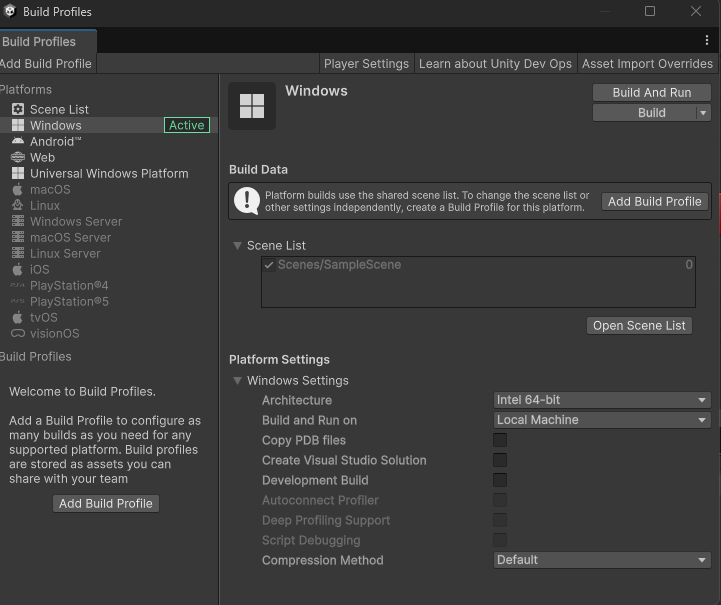The height and width of the screenshot is (605, 721).
Task: Click Add Build Profile under the welcome text
Action: click(x=106, y=503)
